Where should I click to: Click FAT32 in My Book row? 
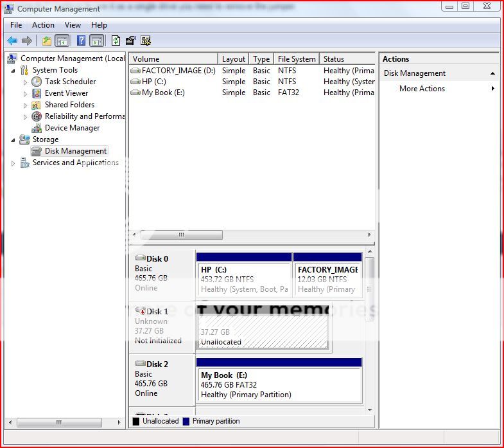[x=288, y=93]
